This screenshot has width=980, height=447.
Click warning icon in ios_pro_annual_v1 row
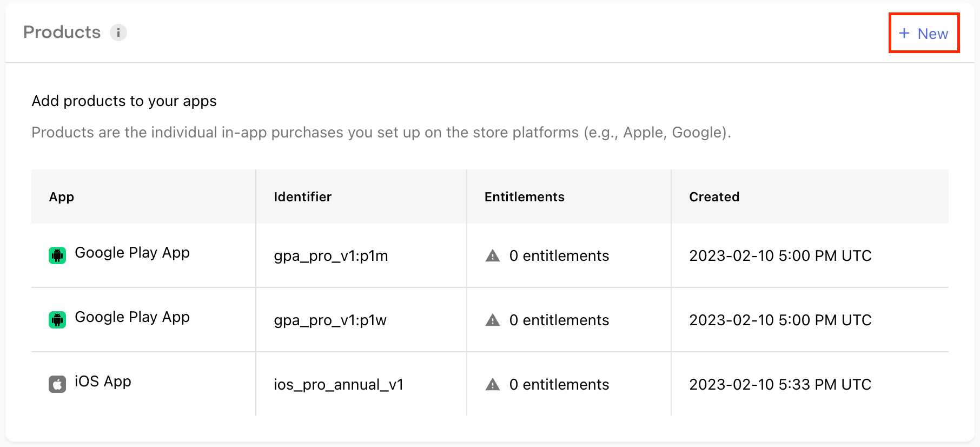(493, 384)
